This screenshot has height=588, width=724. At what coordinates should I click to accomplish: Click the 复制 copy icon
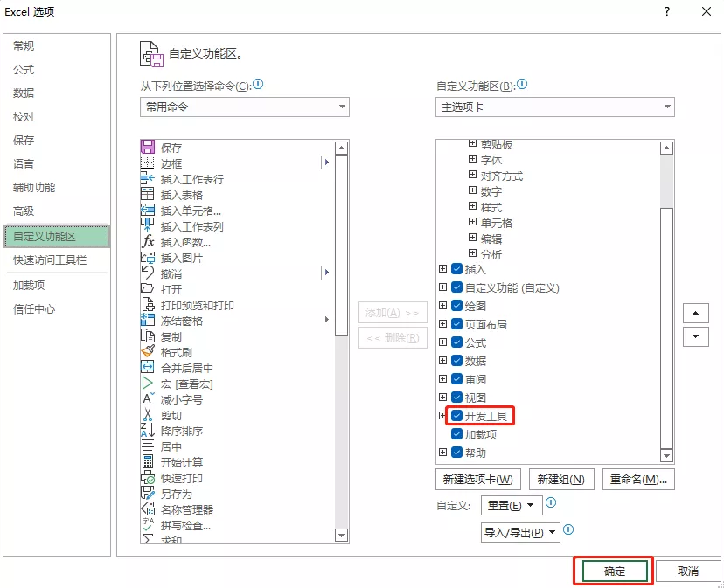pyautogui.click(x=147, y=336)
